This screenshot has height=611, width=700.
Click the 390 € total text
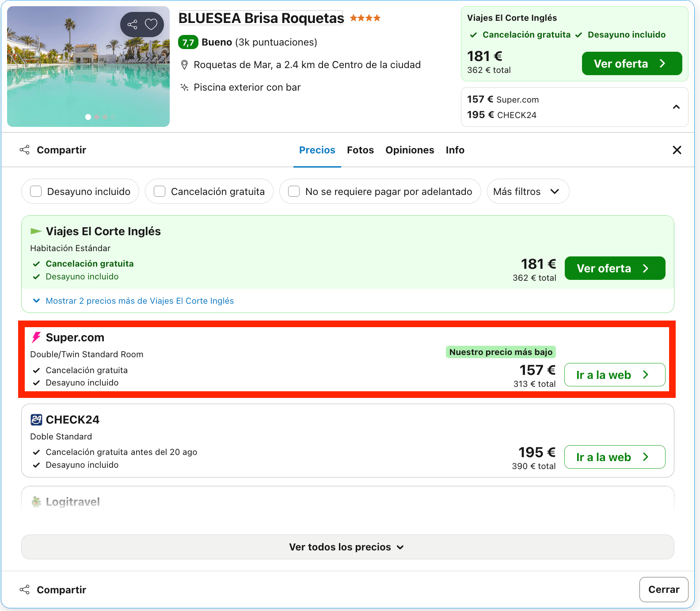[x=534, y=466]
